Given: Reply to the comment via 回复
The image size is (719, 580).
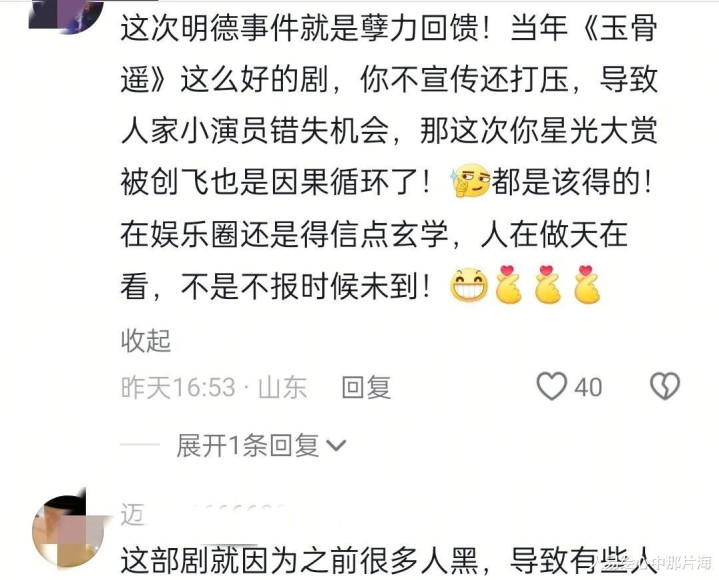Looking at the screenshot, I should pyautogui.click(x=366, y=387).
